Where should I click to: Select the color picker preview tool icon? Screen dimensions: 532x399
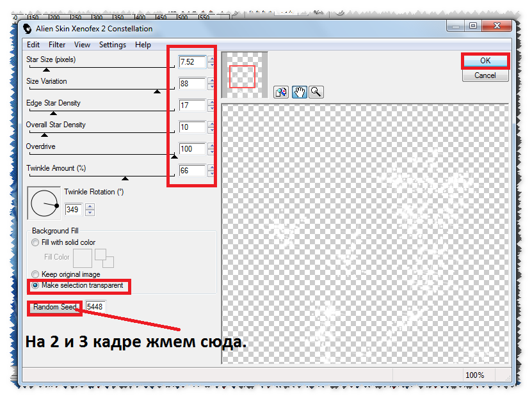tap(281, 92)
